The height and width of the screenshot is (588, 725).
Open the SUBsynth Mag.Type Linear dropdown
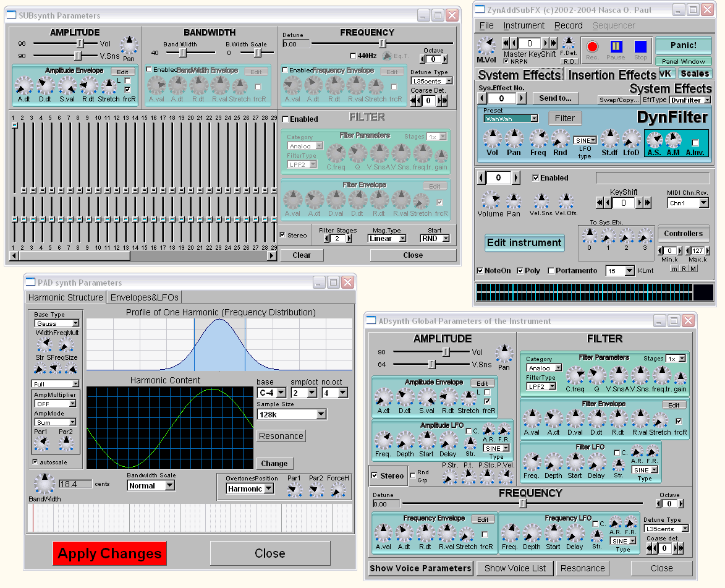click(x=387, y=238)
